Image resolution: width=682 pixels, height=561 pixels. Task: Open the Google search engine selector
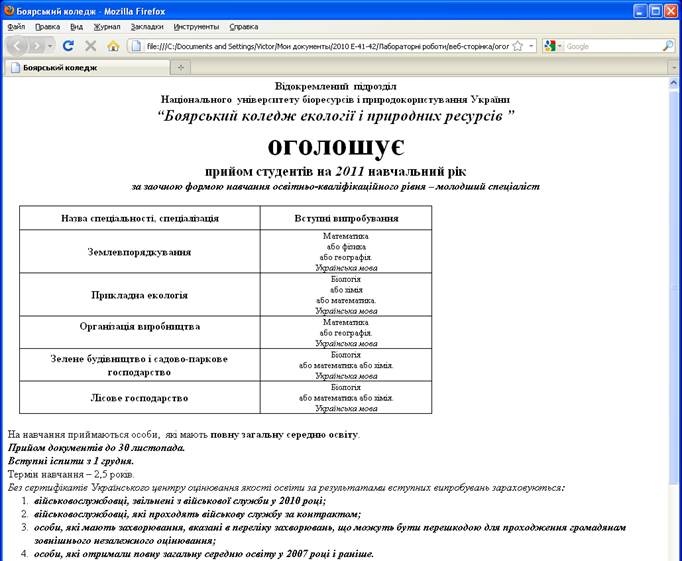click(553, 46)
